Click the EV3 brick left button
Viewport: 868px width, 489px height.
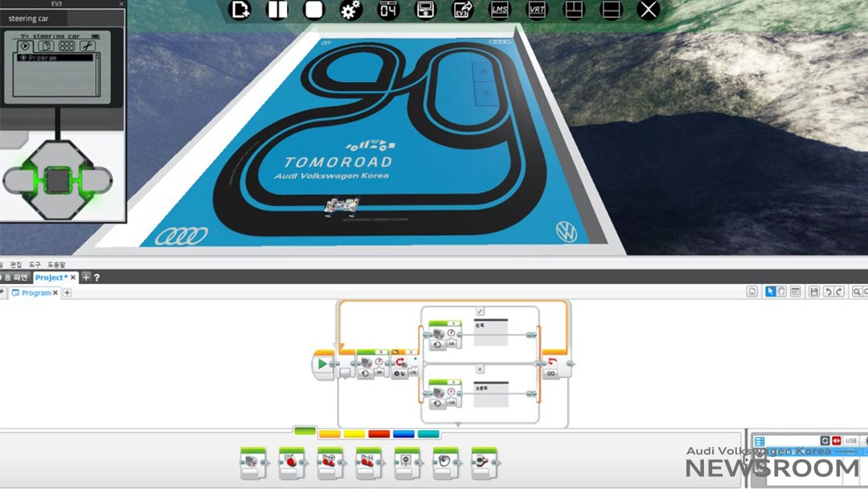coord(18,180)
